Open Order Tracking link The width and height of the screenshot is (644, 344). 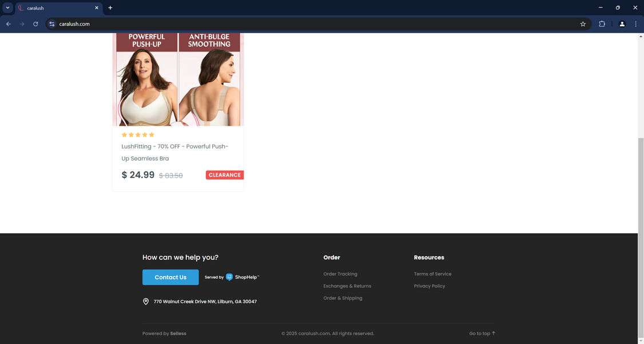(x=340, y=274)
